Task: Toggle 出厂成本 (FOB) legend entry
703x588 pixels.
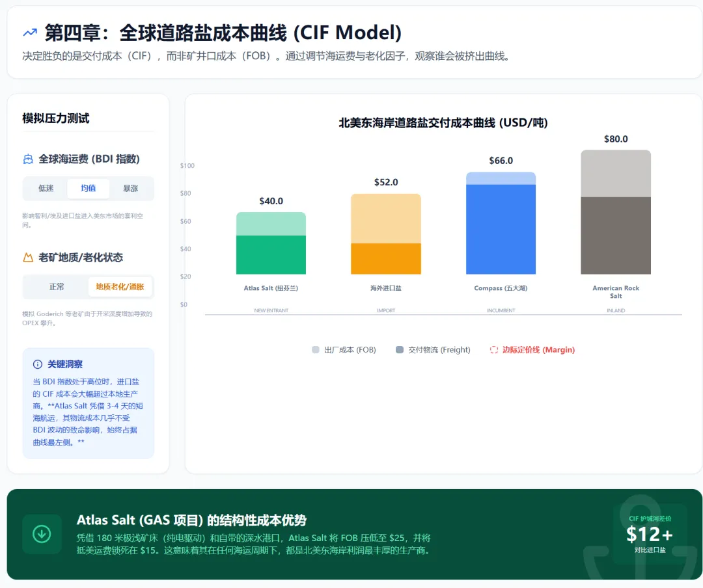Action: [x=344, y=349]
